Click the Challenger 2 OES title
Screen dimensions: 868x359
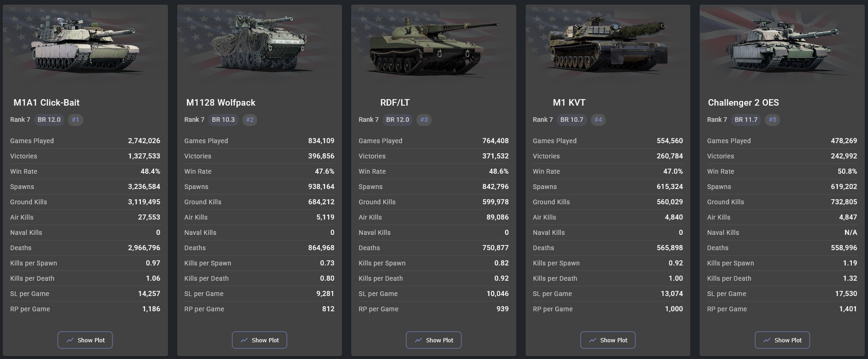coord(743,103)
